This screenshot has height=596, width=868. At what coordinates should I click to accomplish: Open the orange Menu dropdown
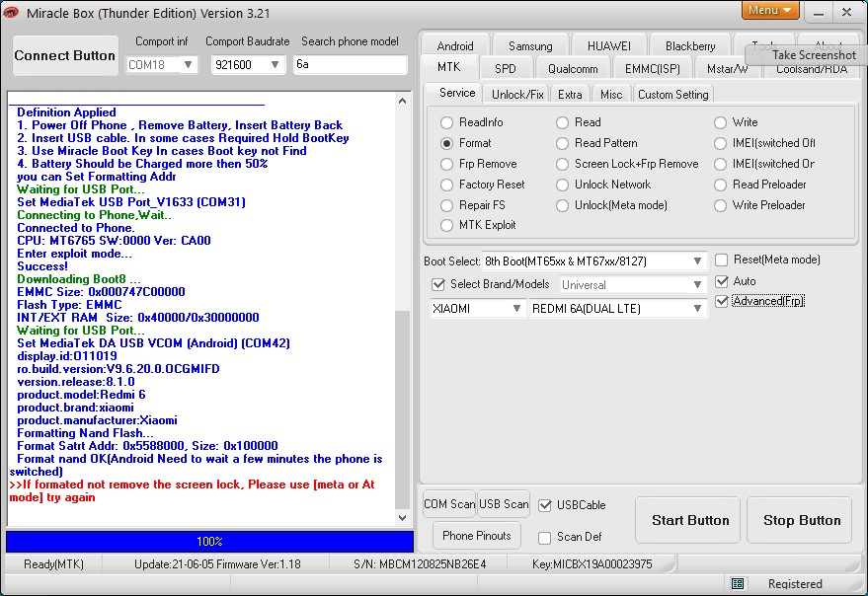tap(770, 10)
